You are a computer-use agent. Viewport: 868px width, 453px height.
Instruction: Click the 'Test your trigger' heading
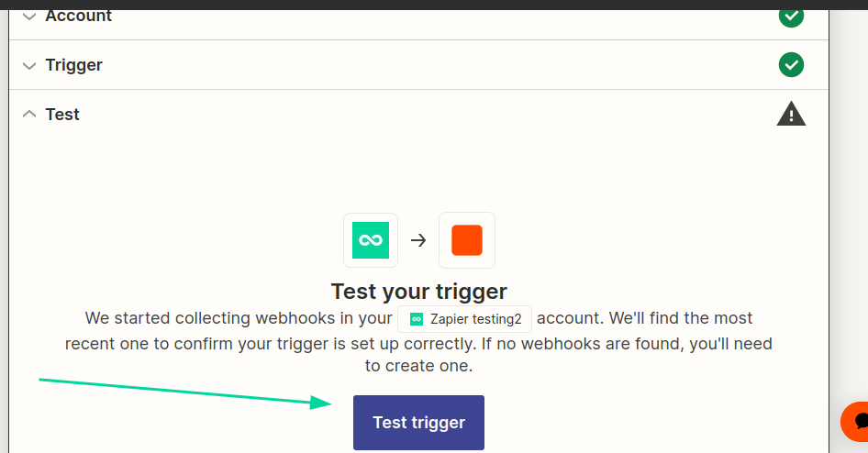tap(418, 292)
